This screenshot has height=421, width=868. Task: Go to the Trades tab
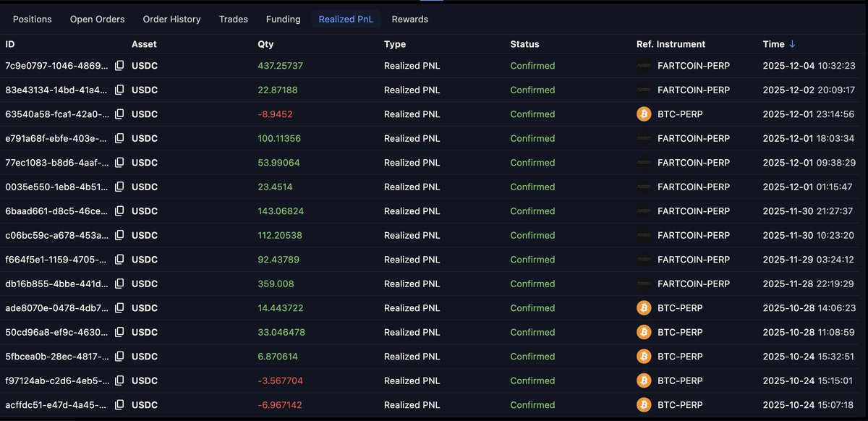(x=234, y=20)
